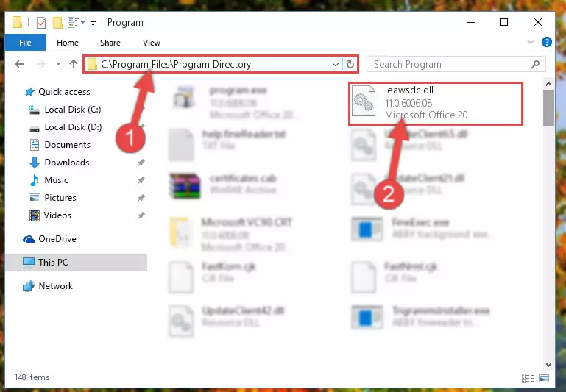This screenshot has height=392, width=566.
Task: Open Videos in the sidebar
Action: coord(57,215)
